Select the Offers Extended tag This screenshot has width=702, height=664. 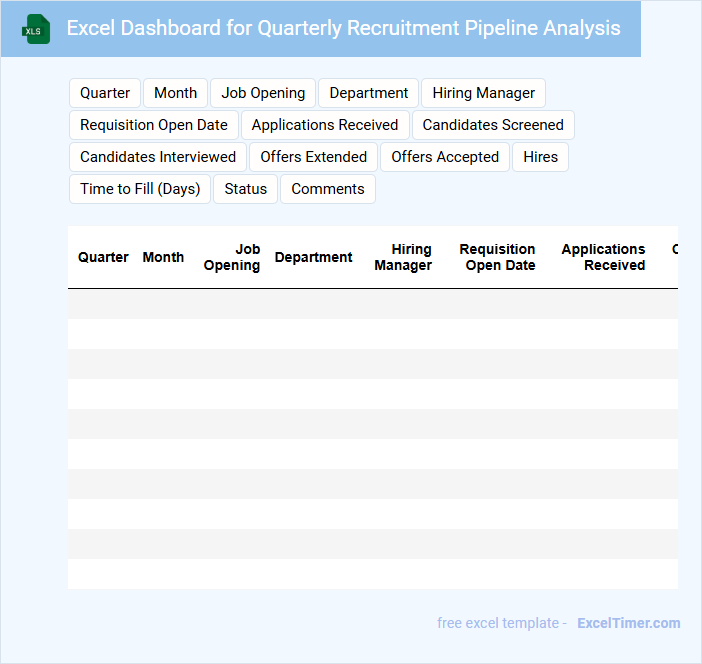(314, 157)
